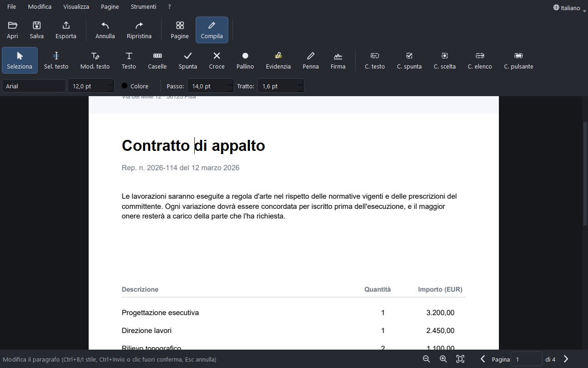
Task: Open the Firma signature tool
Action: pos(338,60)
